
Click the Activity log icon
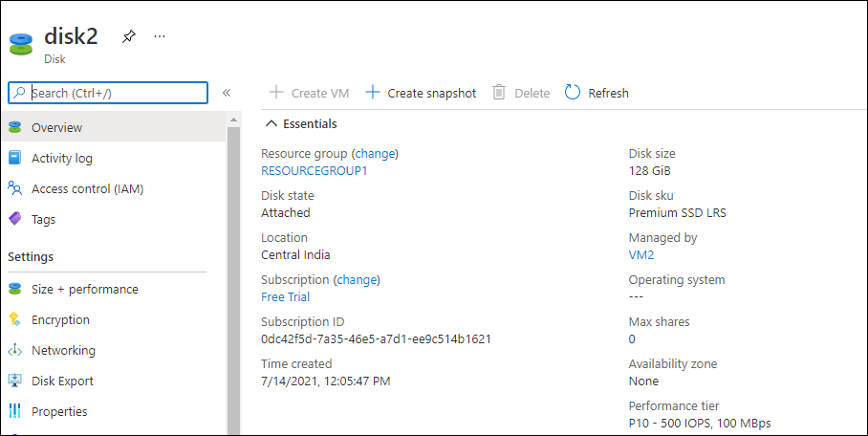pyautogui.click(x=15, y=158)
